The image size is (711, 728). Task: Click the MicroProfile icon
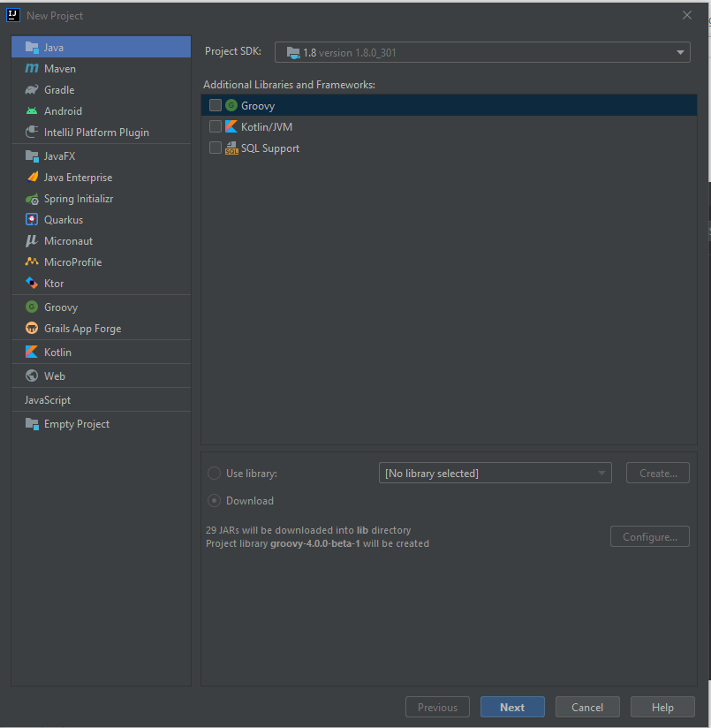coord(32,262)
